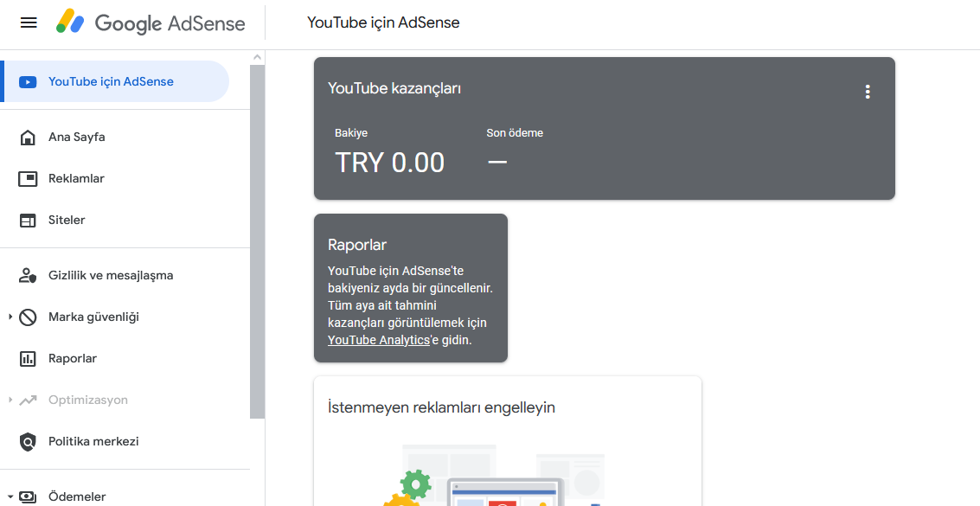Screen dimensions: 980x506
Task: Click the YouTube play icon in sidebar
Action: [x=28, y=82]
